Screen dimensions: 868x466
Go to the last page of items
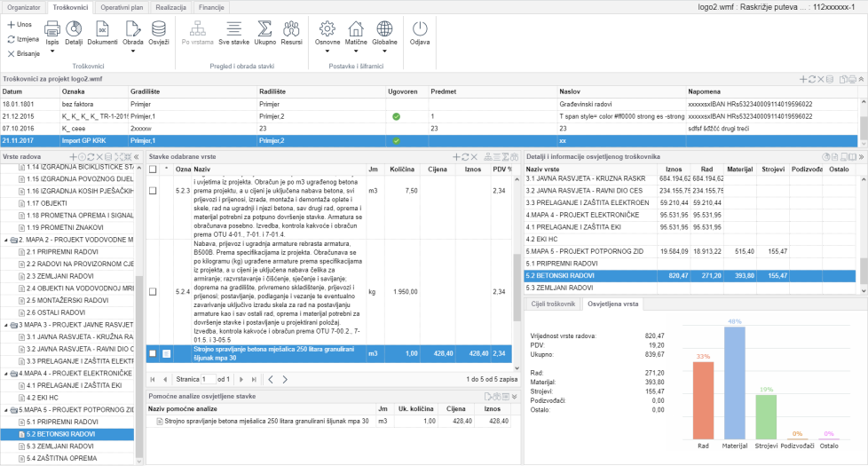254,380
